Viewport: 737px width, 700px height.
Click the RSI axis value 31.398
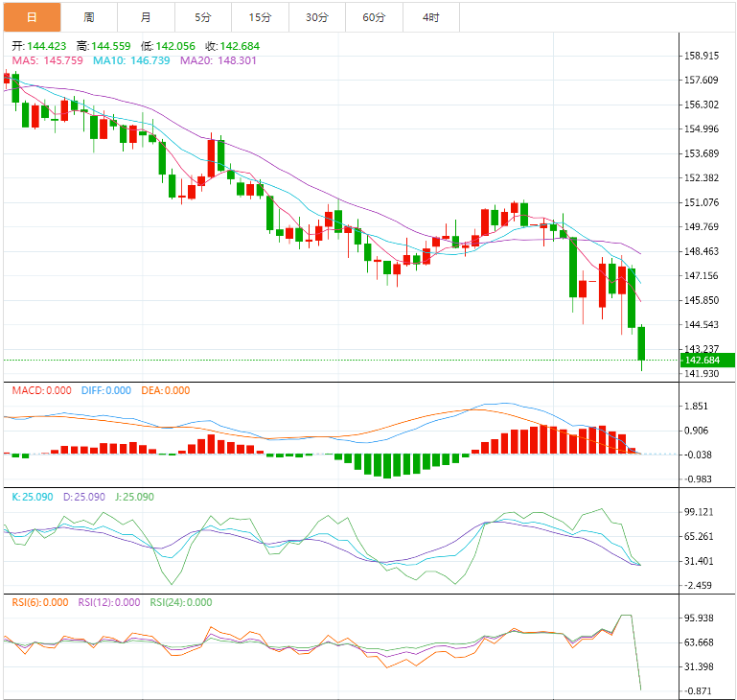[699, 666]
